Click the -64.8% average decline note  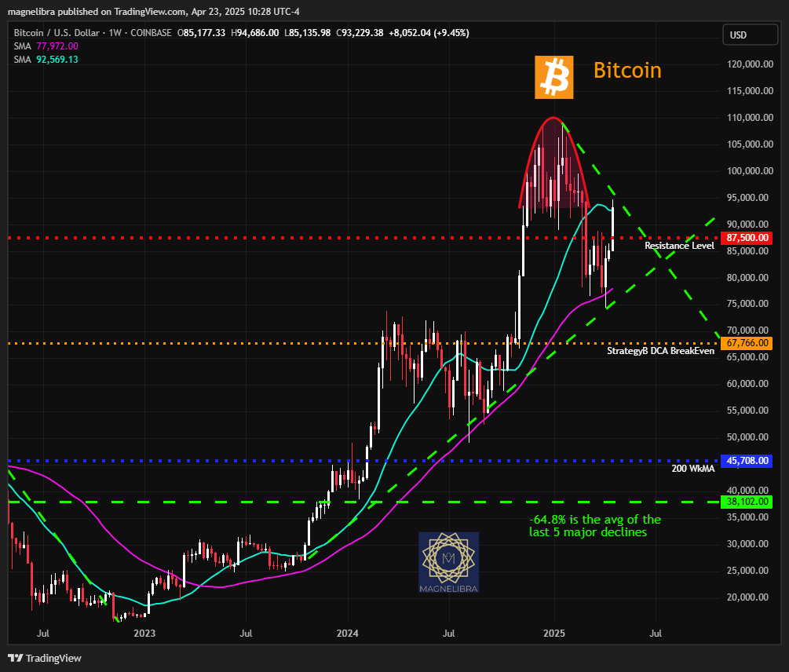[595, 526]
